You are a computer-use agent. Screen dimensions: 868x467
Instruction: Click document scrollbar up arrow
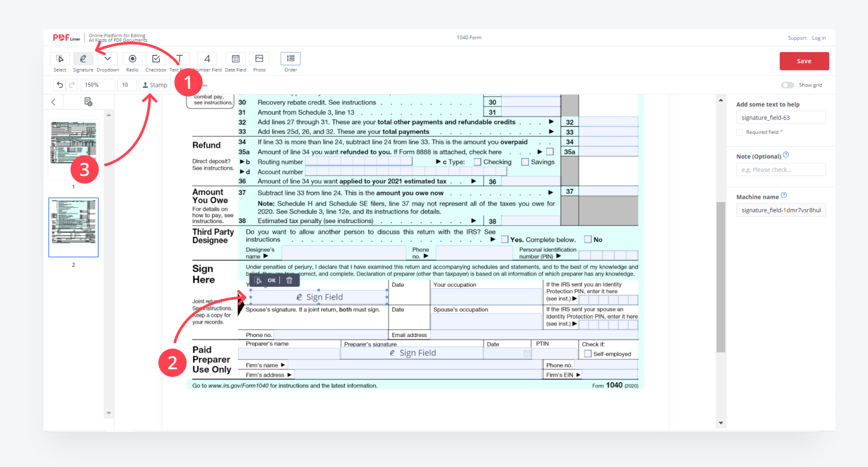720,100
